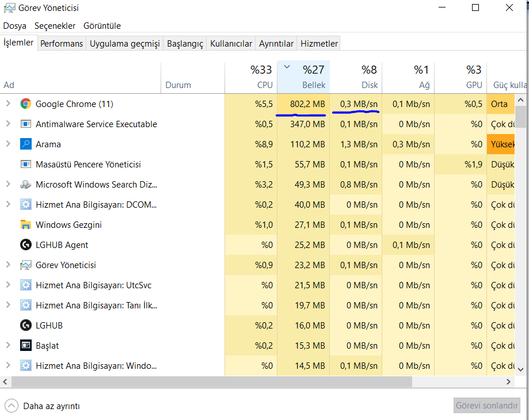
Task: Click the Google Chrome process icon
Action: tap(25, 104)
